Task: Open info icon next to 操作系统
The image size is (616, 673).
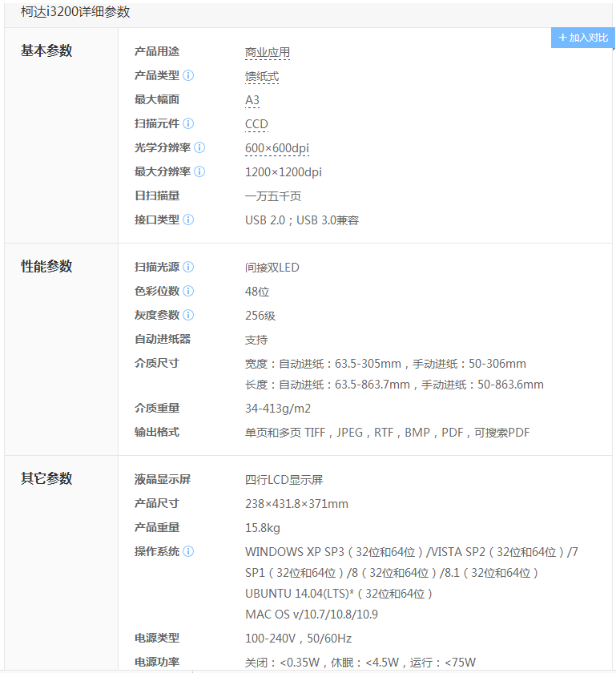Action: (x=188, y=551)
